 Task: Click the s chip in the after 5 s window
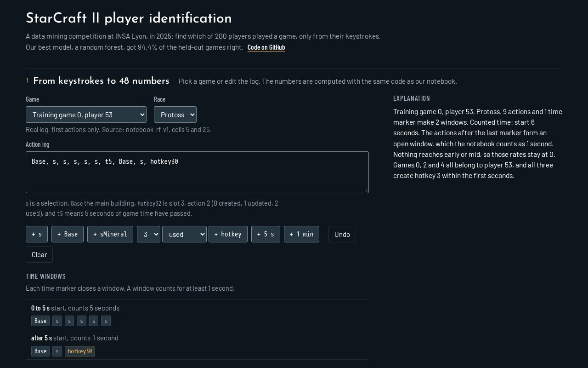click(57, 351)
